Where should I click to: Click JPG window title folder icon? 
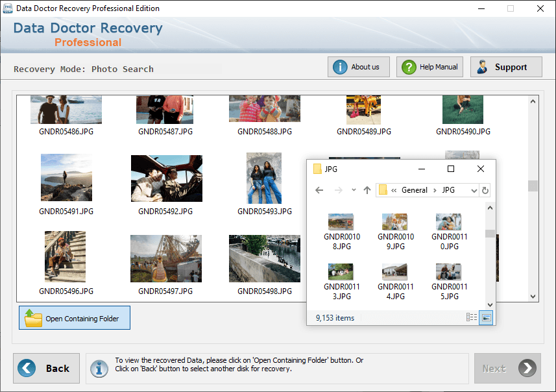tap(317, 169)
